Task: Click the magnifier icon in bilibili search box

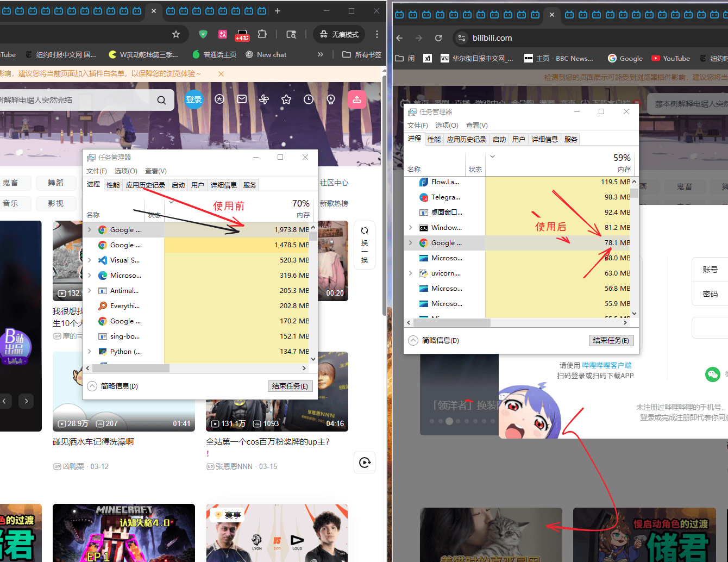Action: click(x=161, y=100)
